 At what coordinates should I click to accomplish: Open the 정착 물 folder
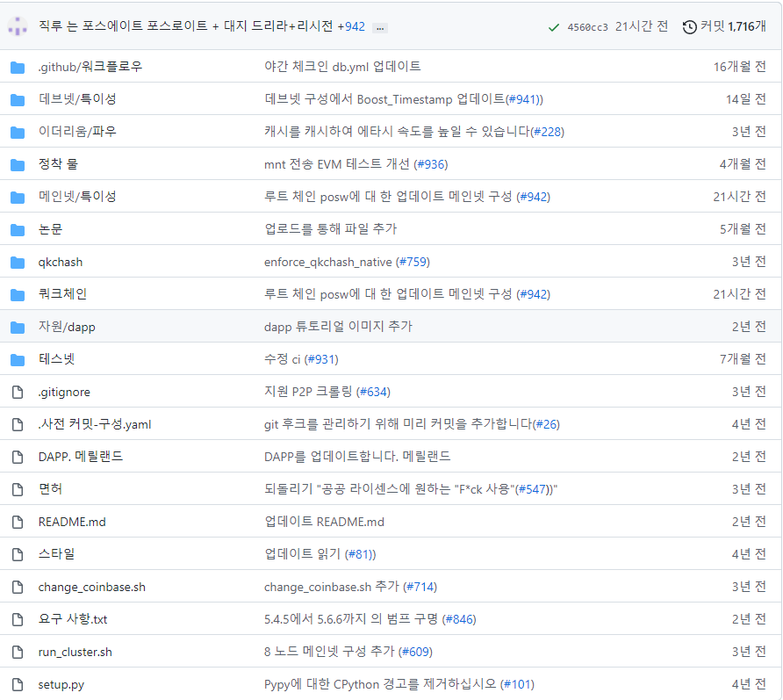59,164
